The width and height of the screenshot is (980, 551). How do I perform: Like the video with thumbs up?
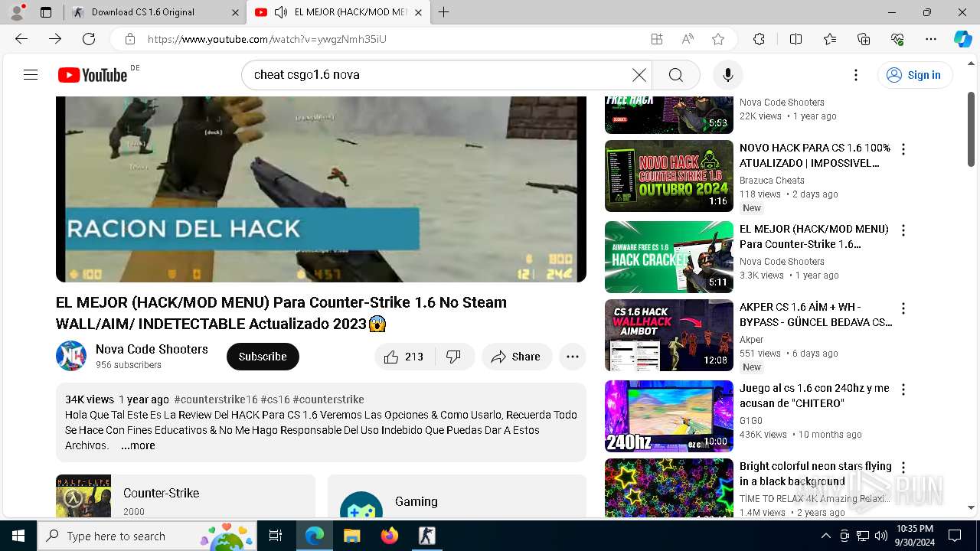pos(404,357)
